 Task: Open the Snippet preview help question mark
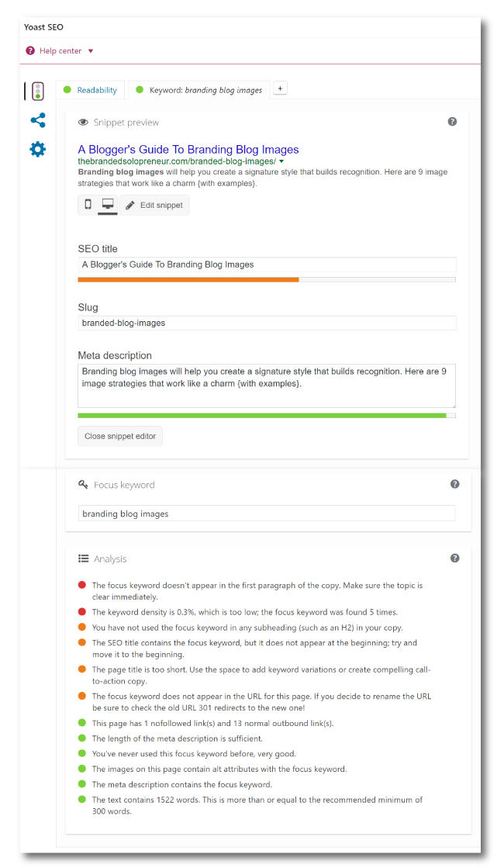[x=452, y=122]
